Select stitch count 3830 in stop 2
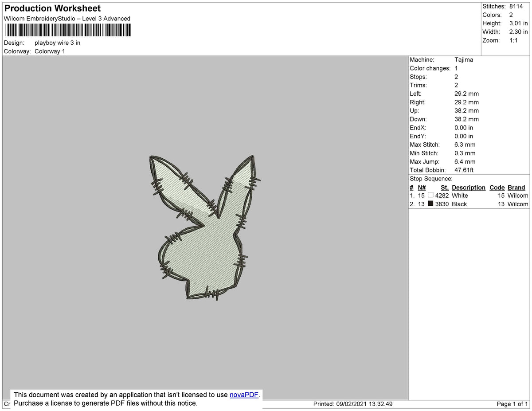The width and height of the screenshot is (532, 411). pos(442,204)
